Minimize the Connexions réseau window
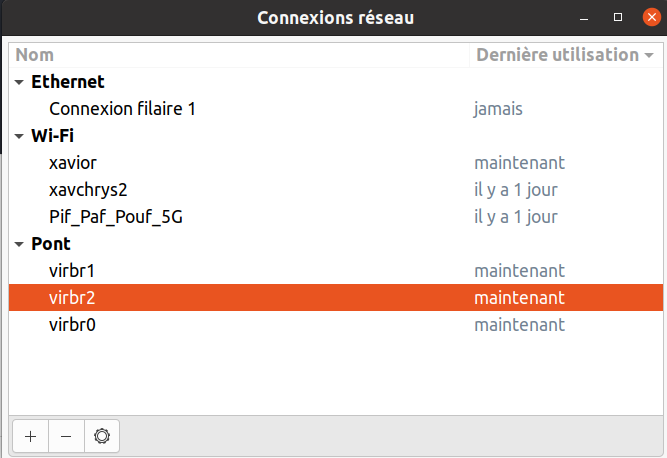Image resolution: width=667 pixels, height=458 pixels. click(x=584, y=18)
